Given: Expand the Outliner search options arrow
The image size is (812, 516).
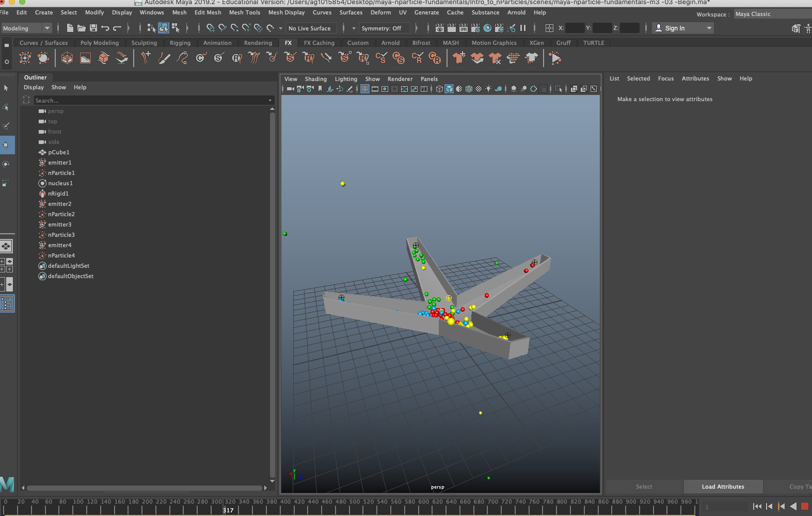Looking at the screenshot, I should [x=269, y=101].
